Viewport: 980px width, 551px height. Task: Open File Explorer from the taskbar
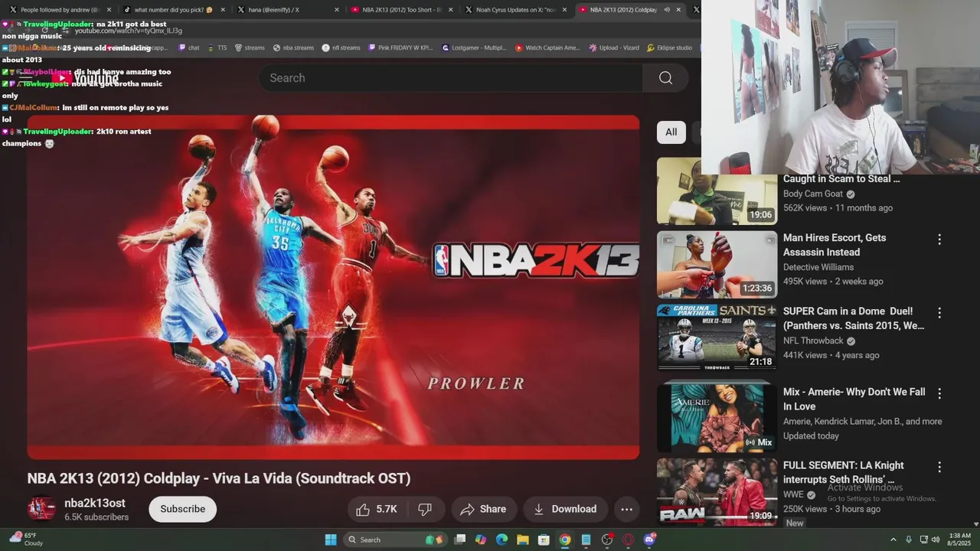pyautogui.click(x=522, y=540)
